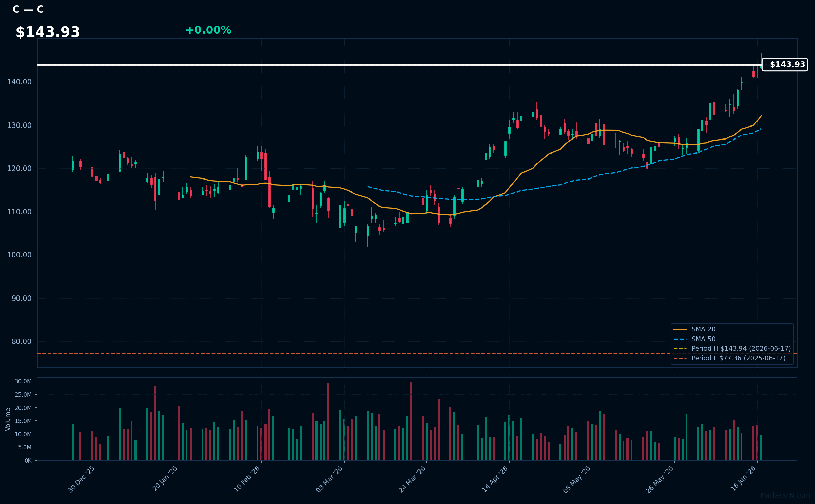Click the 130.00 price axis label
Image resolution: width=815 pixels, height=504 pixels.
[x=20, y=125]
